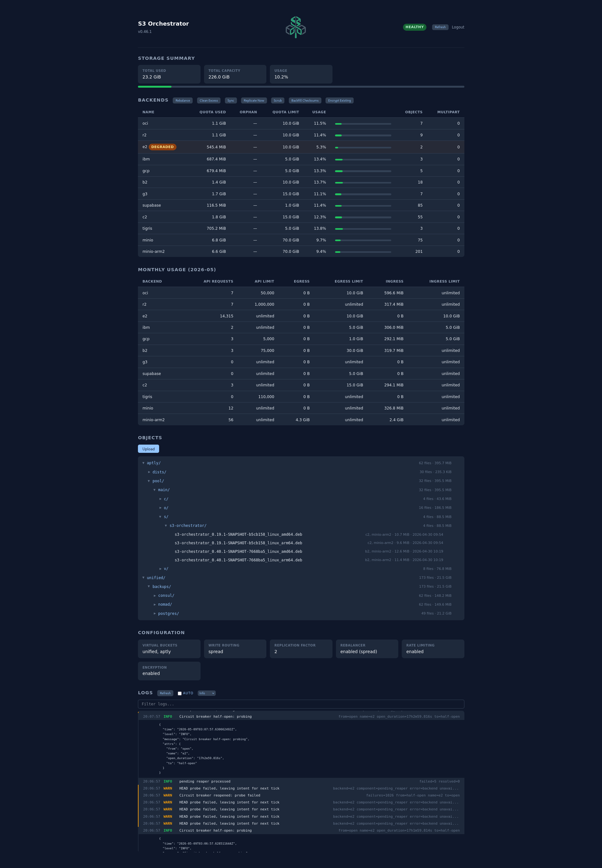Click minio-arm2 egress value 4.3 GiB
This screenshot has height=868, width=602.
pos(302,420)
